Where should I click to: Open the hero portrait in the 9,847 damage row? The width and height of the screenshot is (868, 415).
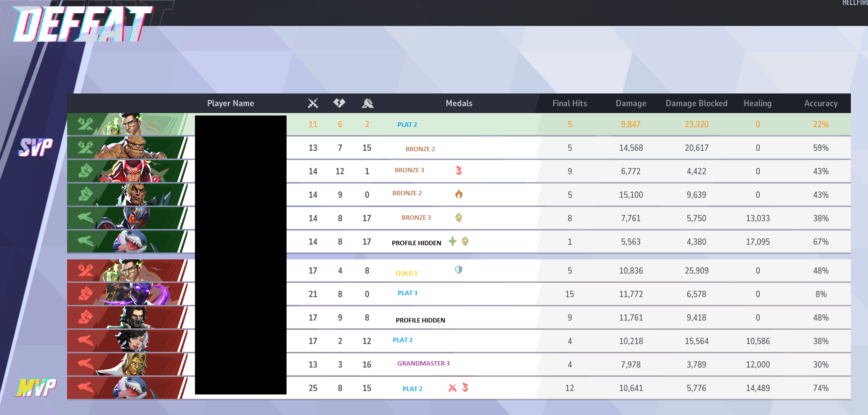click(x=131, y=124)
